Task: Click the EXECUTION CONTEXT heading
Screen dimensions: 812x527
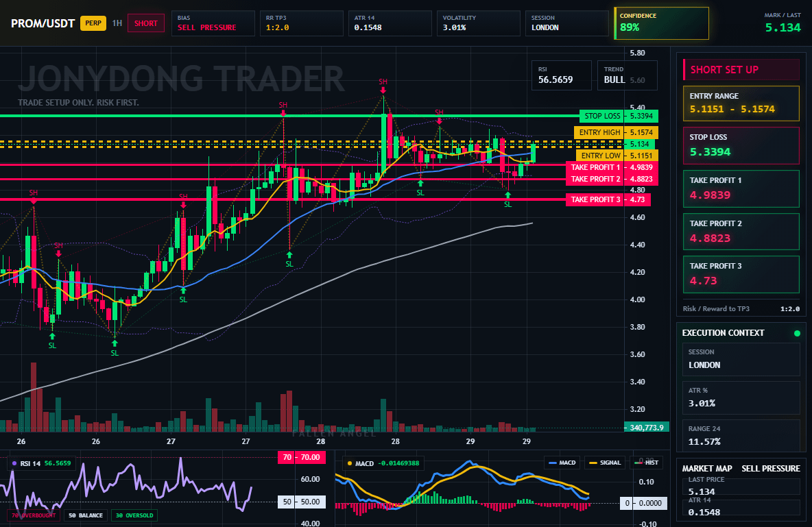Action: pos(723,333)
